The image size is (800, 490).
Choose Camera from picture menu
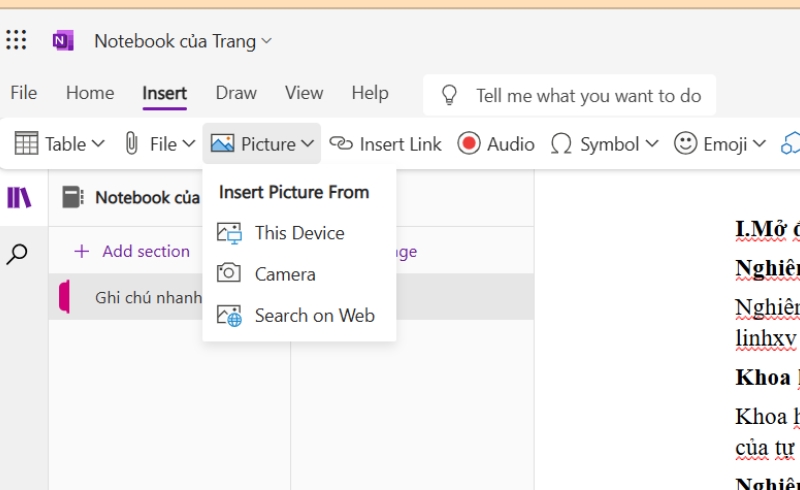299,274
